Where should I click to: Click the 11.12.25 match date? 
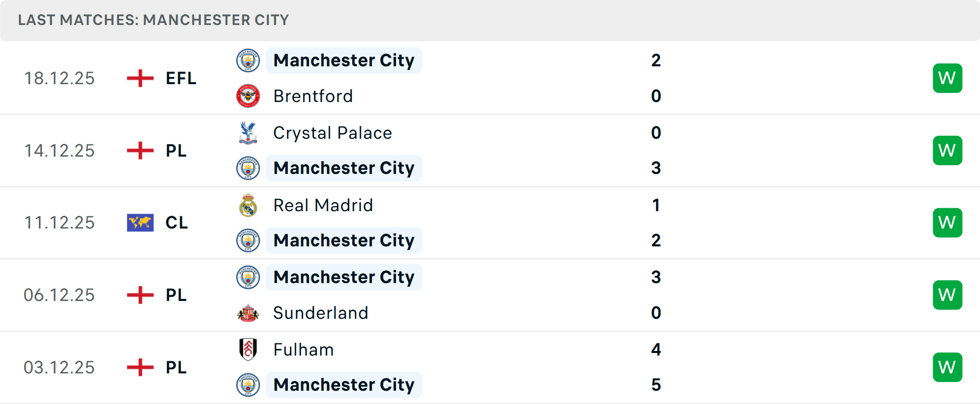point(59,222)
